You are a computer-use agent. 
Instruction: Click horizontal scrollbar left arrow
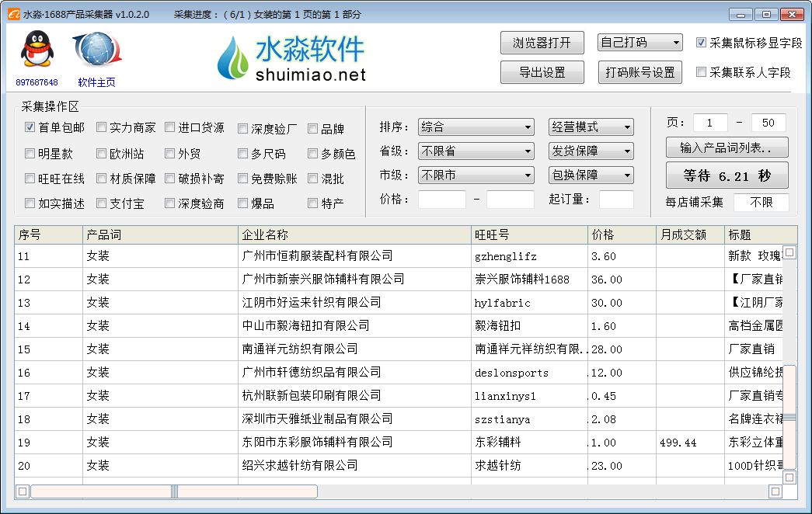[x=23, y=491]
